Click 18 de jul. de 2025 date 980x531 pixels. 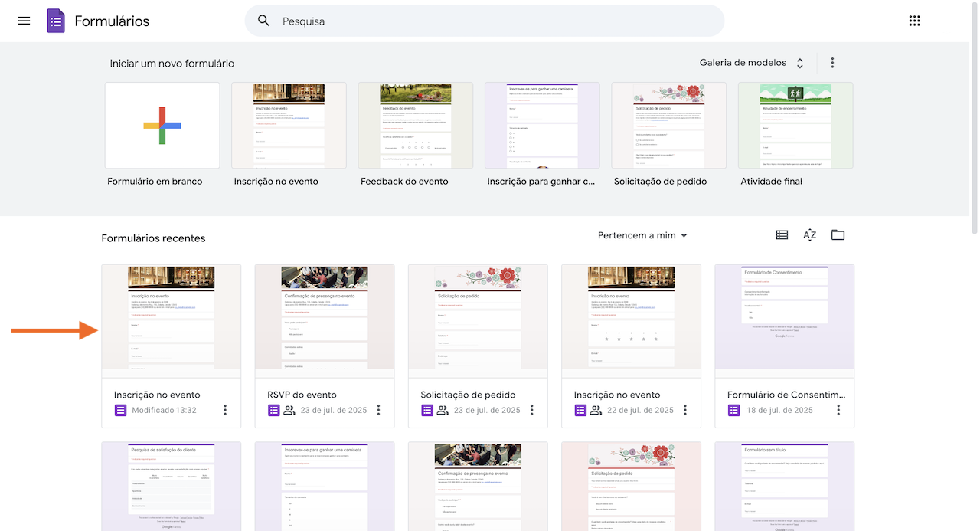pos(779,410)
